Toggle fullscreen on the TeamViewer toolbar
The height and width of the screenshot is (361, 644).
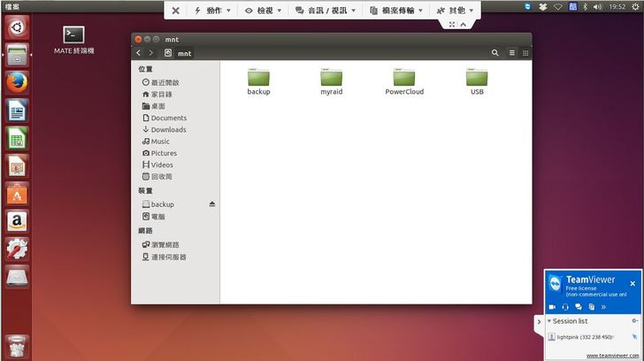tap(452, 25)
